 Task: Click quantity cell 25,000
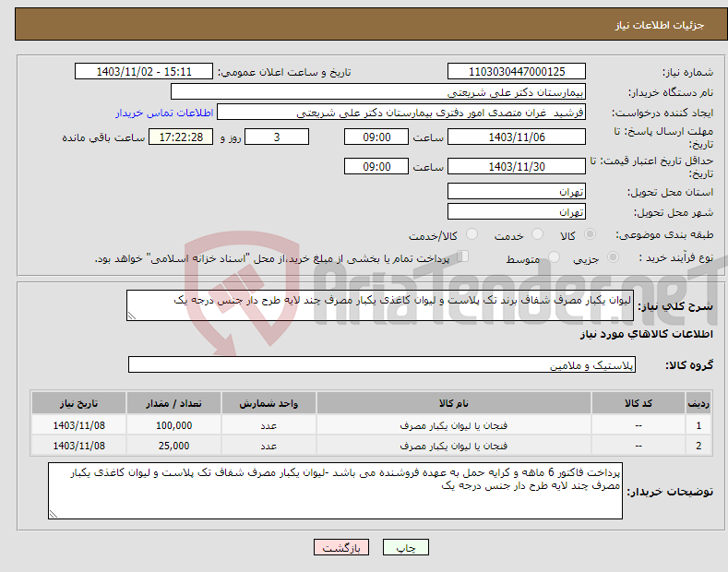point(173,446)
